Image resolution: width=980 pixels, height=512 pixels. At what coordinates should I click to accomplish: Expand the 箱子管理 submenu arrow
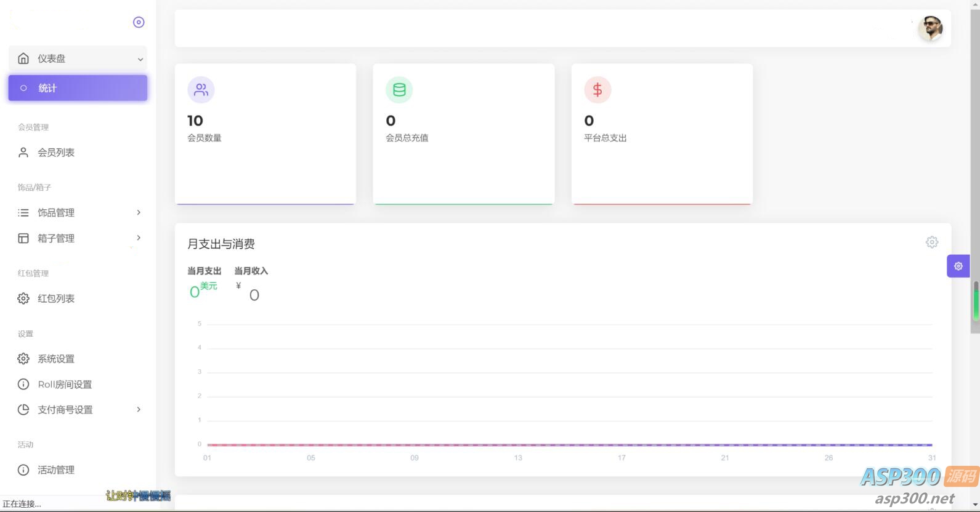pyautogui.click(x=139, y=238)
